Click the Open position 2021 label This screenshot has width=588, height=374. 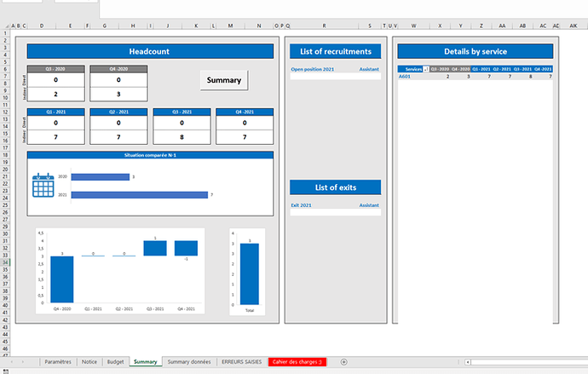point(313,69)
